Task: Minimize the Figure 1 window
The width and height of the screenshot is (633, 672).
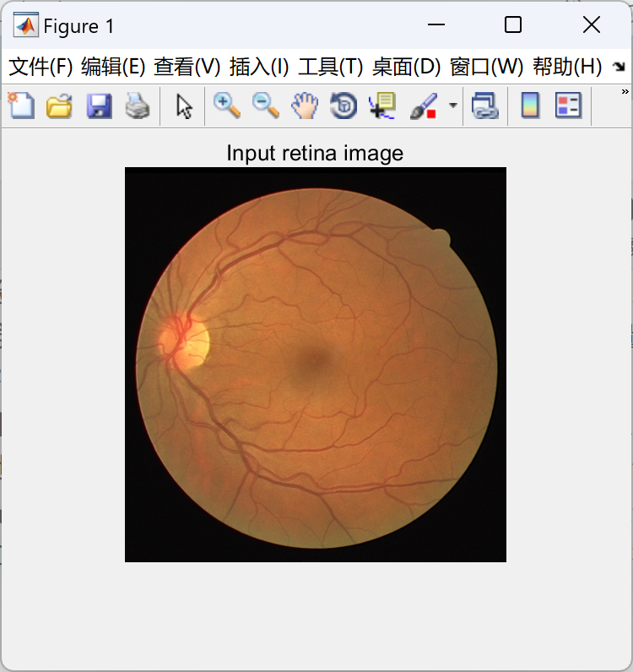Action: 436,24
